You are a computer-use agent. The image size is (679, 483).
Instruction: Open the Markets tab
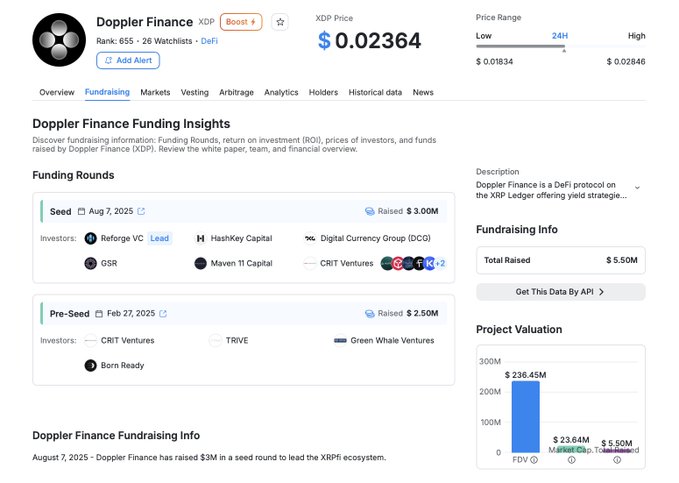155,92
